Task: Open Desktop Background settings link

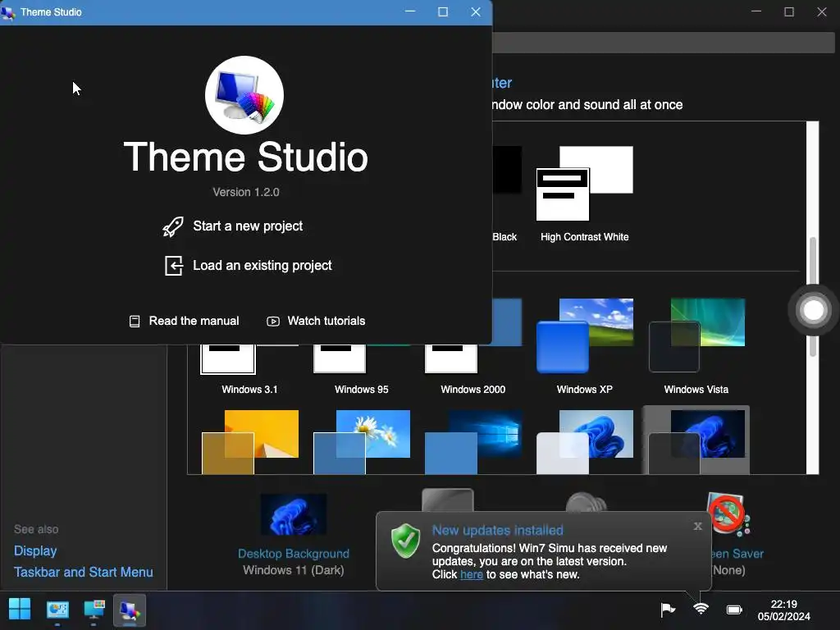Action: [x=294, y=554]
